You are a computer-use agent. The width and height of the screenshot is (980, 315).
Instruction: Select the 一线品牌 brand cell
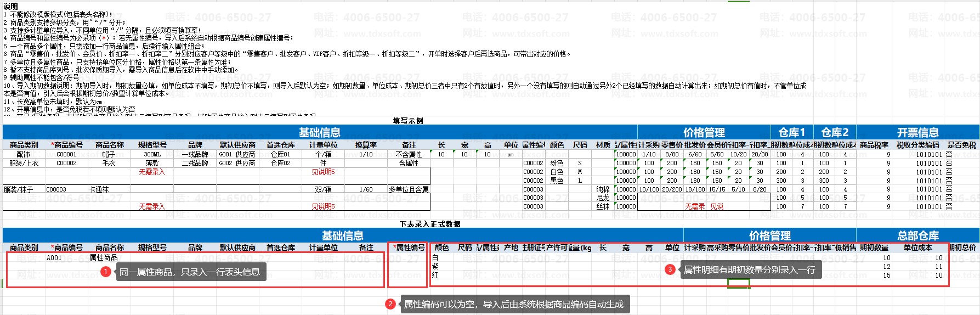195,154
